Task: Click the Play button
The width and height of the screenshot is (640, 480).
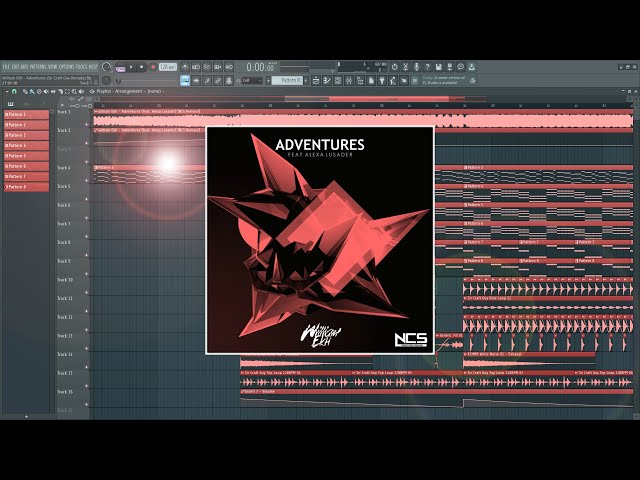Action: pyautogui.click(x=131, y=67)
